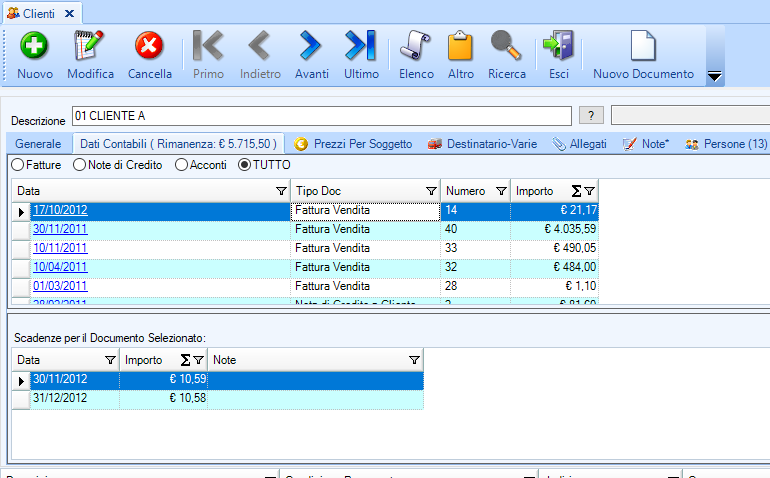Expand the toolbar overflow arrow

coord(714,76)
